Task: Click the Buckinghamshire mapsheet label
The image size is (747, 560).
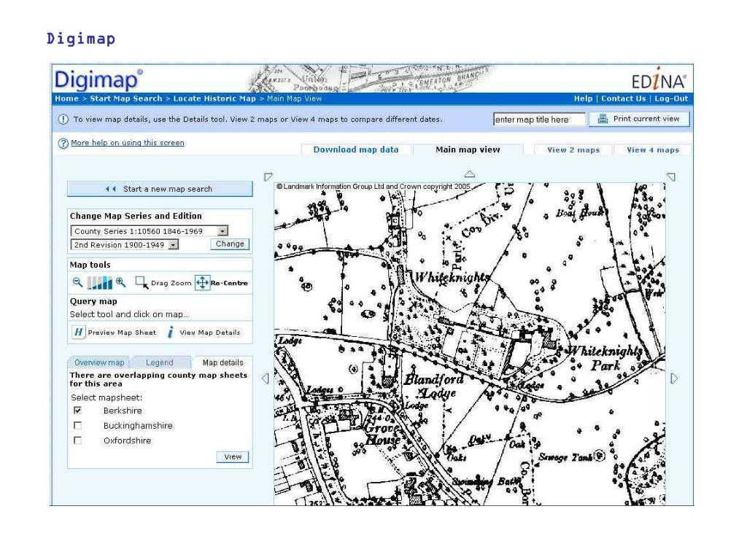Action: point(138,426)
